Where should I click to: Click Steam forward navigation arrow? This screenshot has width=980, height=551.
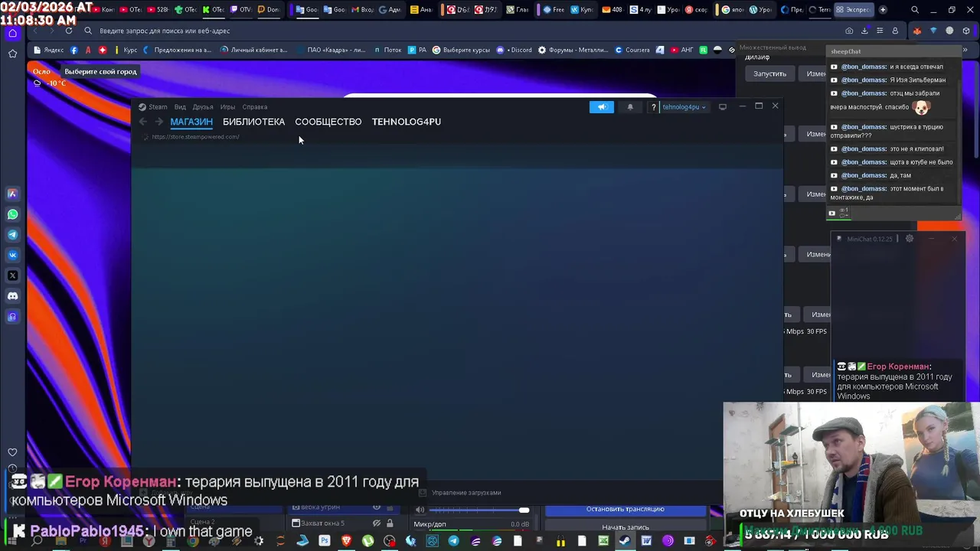click(x=158, y=122)
